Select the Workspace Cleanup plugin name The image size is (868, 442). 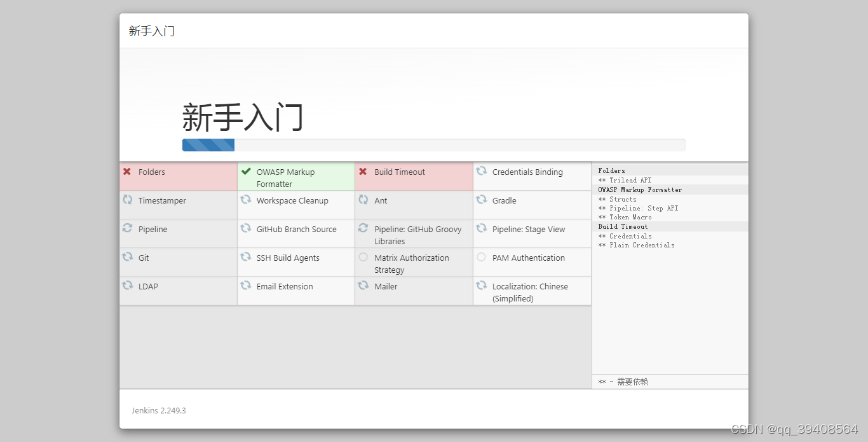(292, 200)
